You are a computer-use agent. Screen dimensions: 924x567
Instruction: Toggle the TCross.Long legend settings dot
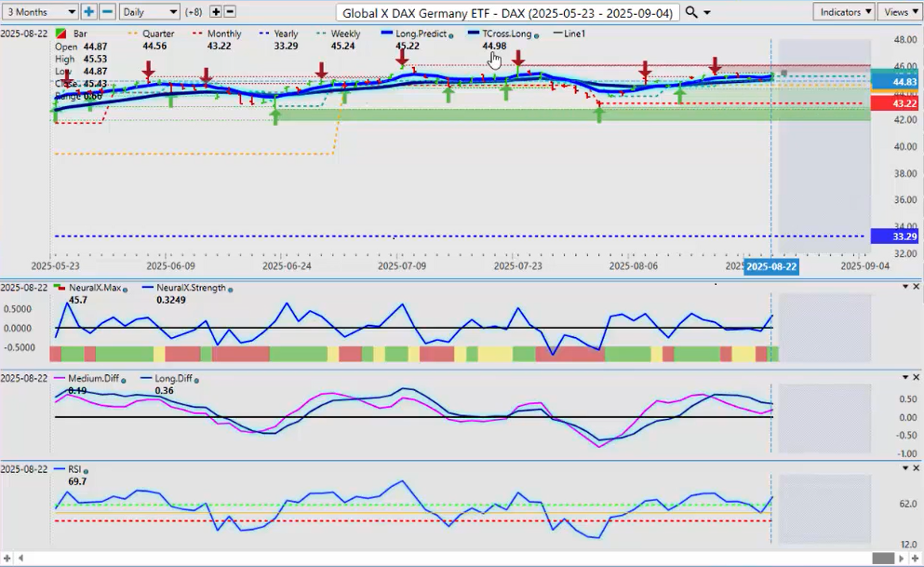coord(536,34)
